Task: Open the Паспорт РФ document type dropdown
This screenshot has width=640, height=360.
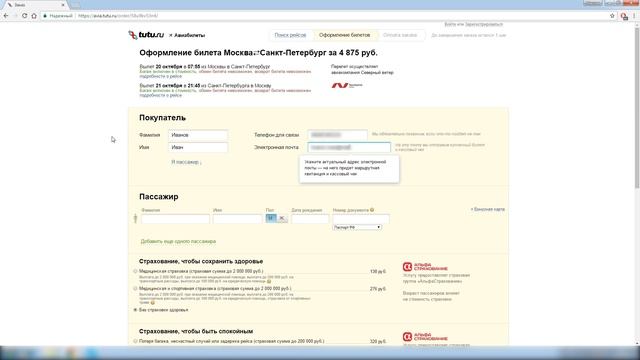Action: (x=357, y=227)
